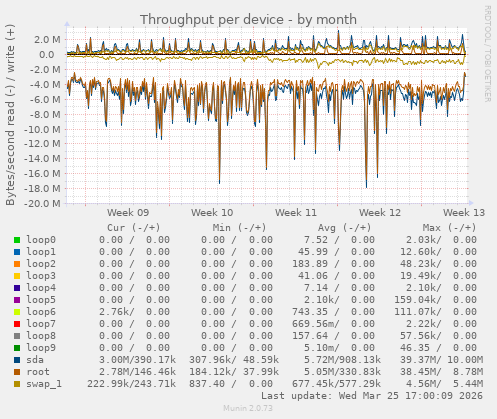This screenshot has height=419, width=497.
Task: Click the loop4 dark blue swatch
Action: (17, 288)
